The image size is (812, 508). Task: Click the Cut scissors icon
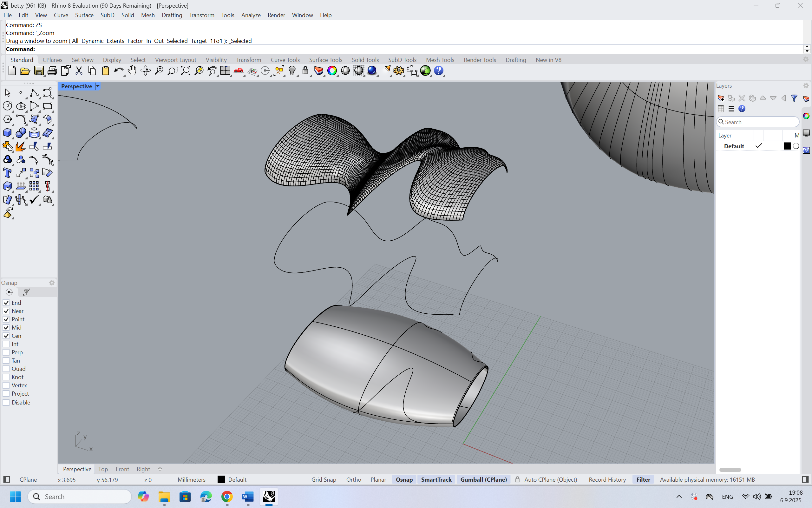(x=79, y=71)
